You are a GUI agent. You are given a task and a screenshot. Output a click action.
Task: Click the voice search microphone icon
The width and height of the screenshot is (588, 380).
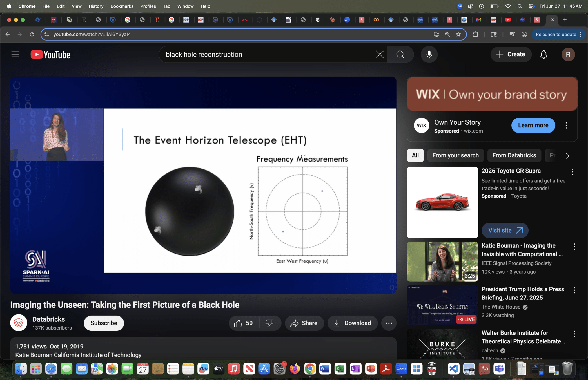click(429, 54)
